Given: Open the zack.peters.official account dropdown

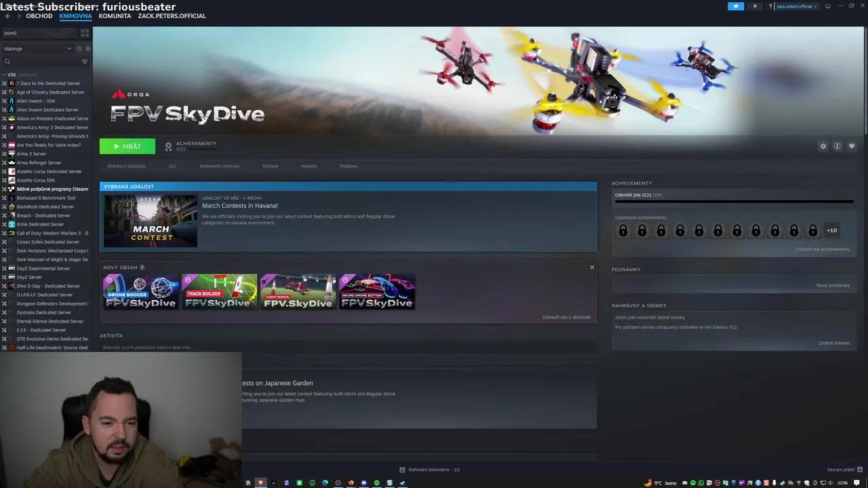Looking at the screenshot, I should (x=796, y=6).
